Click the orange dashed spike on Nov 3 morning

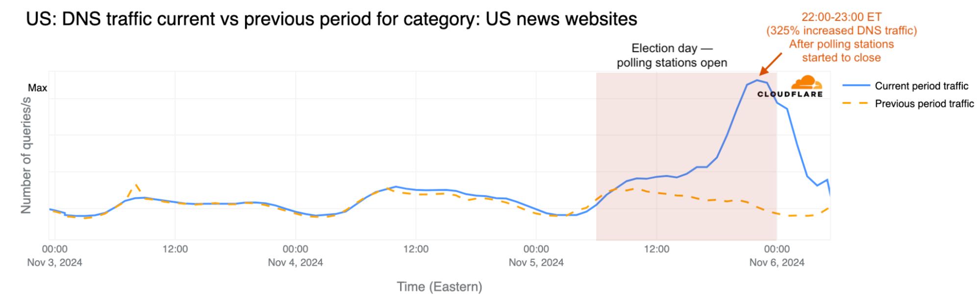[136, 185]
